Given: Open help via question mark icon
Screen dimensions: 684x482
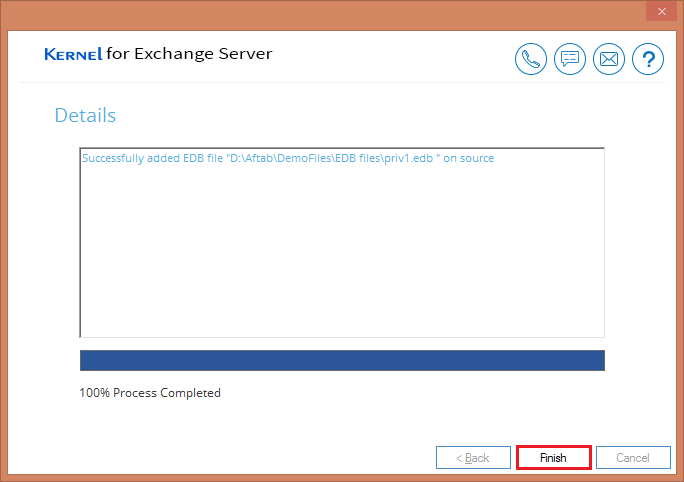Looking at the screenshot, I should (x=647, y=59).
